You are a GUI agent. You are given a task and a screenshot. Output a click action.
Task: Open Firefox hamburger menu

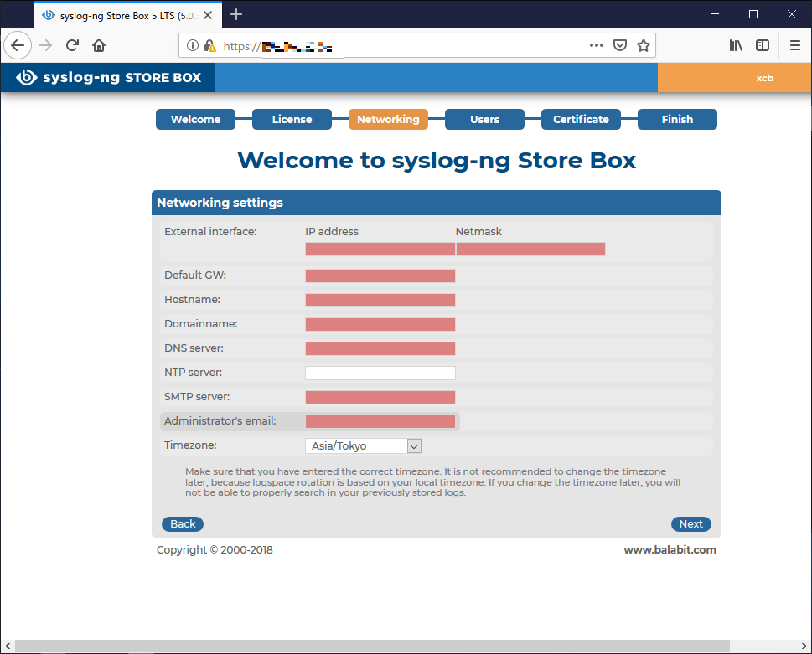coord(795,45)
